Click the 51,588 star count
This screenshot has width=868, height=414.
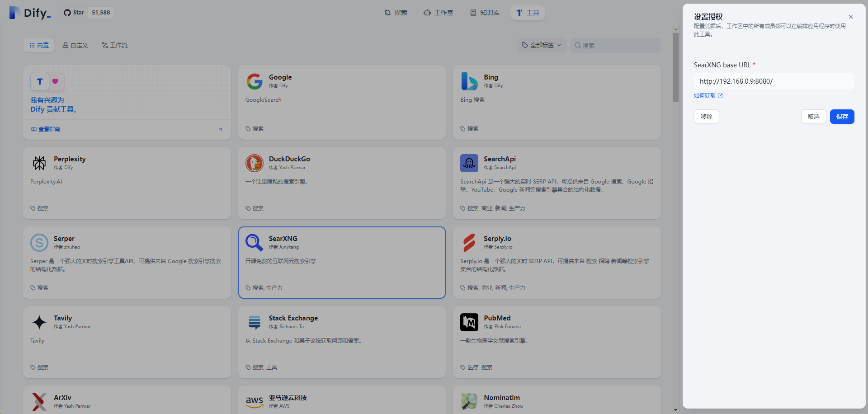coord(101,13)
